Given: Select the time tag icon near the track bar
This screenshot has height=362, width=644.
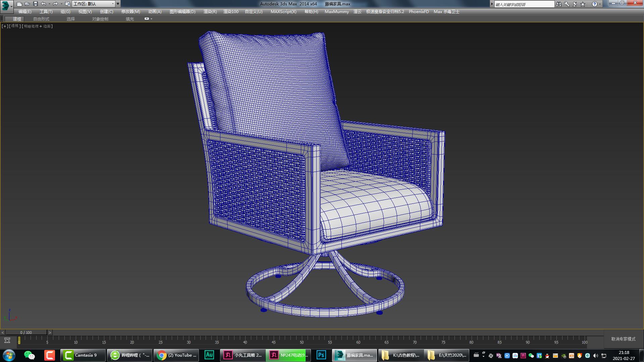Looking at the screenshot, I should (x=7, y=340).
